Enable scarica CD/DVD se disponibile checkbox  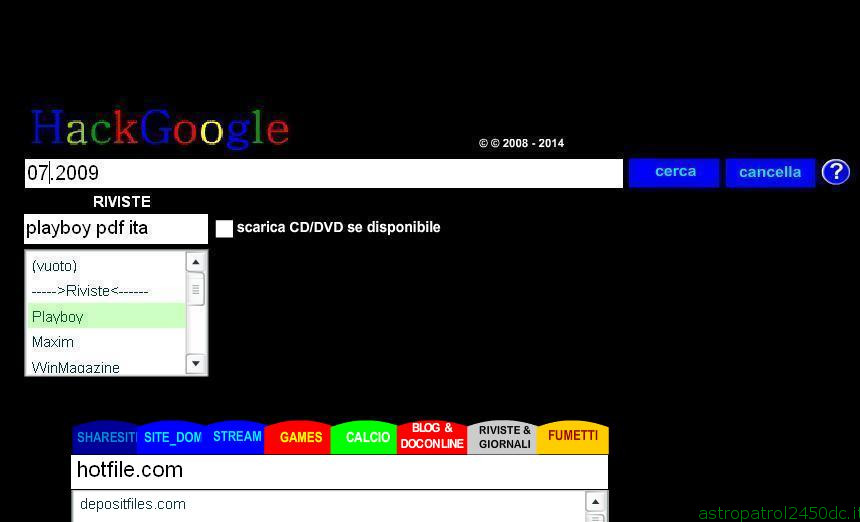pyautogui.click(x=224, y=229)
